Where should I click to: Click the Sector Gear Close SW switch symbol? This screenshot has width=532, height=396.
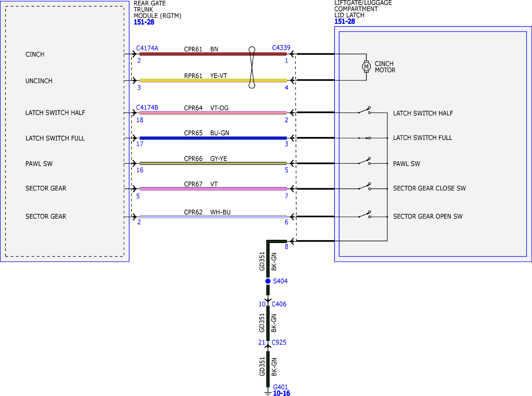tap(365, 187)
